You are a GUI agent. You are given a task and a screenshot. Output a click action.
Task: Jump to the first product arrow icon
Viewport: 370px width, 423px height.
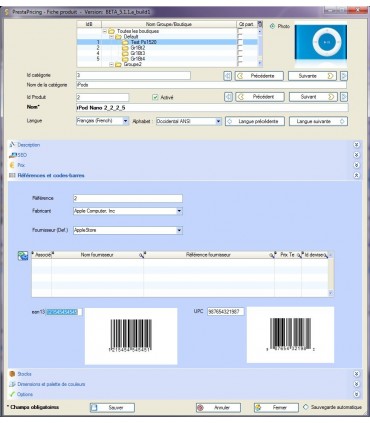tap(228, 97)
